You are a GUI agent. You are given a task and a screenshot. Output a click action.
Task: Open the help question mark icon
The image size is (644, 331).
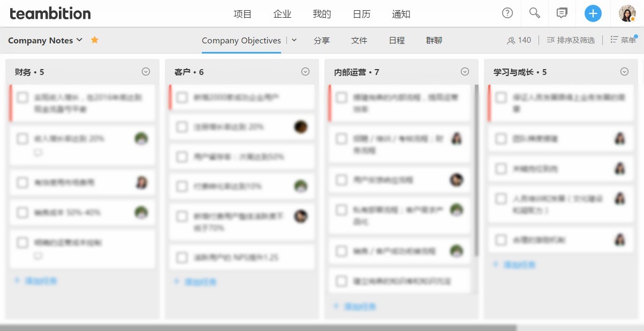pos(507,13)
